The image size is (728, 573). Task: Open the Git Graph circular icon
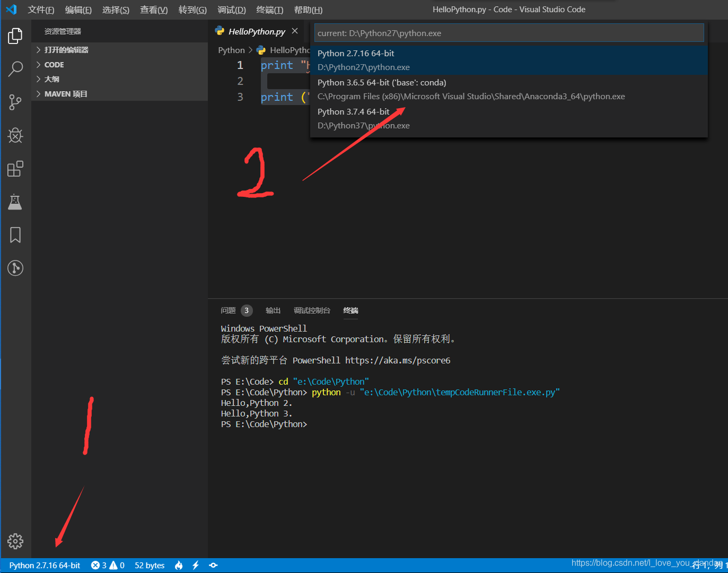pos(15,268)
